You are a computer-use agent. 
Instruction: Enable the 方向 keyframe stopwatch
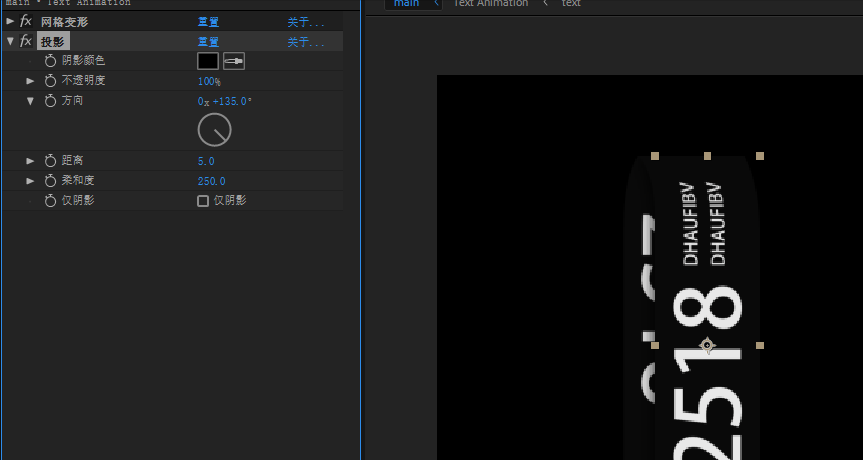pyautogui.click(x=50, y=101)
